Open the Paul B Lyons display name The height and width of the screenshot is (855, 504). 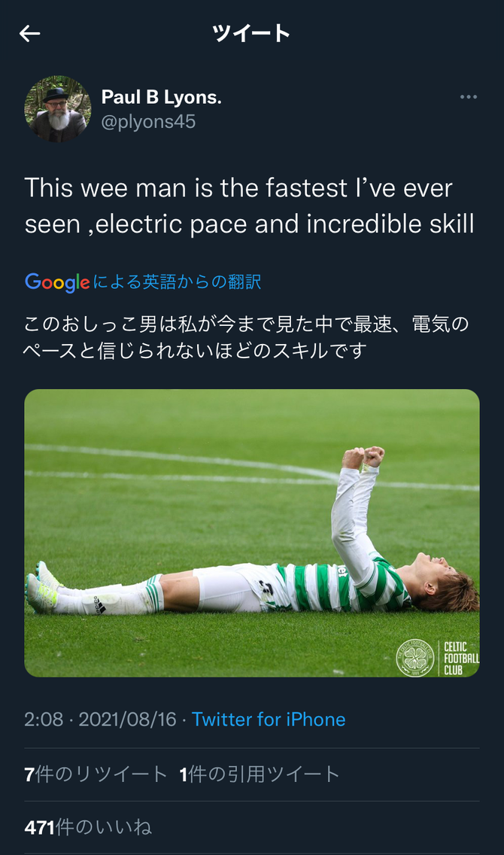pos(161,97)
